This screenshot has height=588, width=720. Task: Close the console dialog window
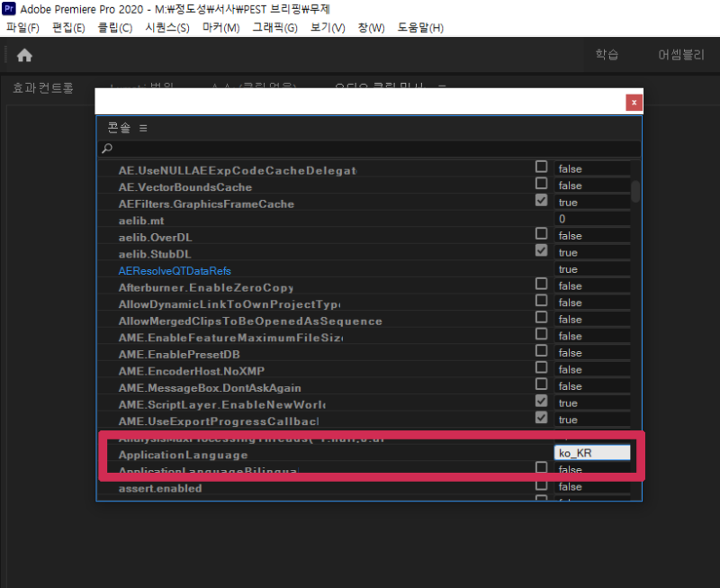[x=634, y=103]
